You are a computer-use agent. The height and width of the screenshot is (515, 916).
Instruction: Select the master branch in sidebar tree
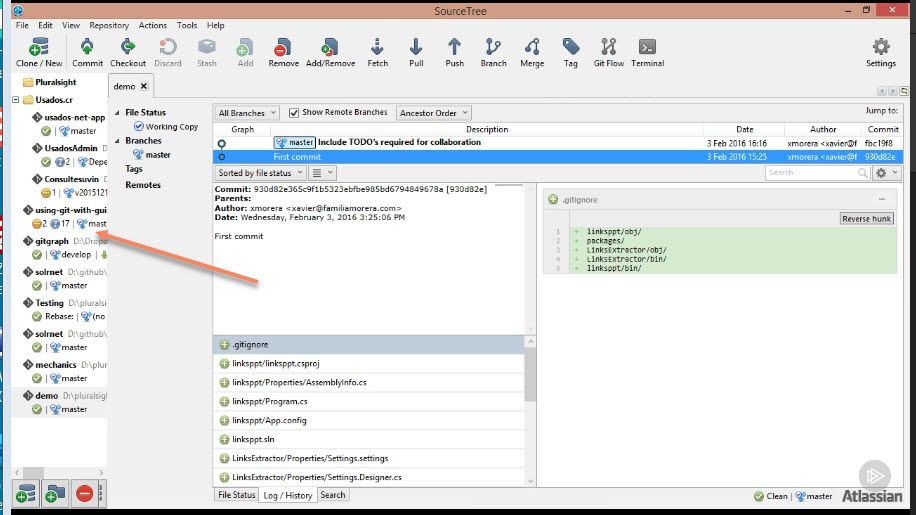152,155
